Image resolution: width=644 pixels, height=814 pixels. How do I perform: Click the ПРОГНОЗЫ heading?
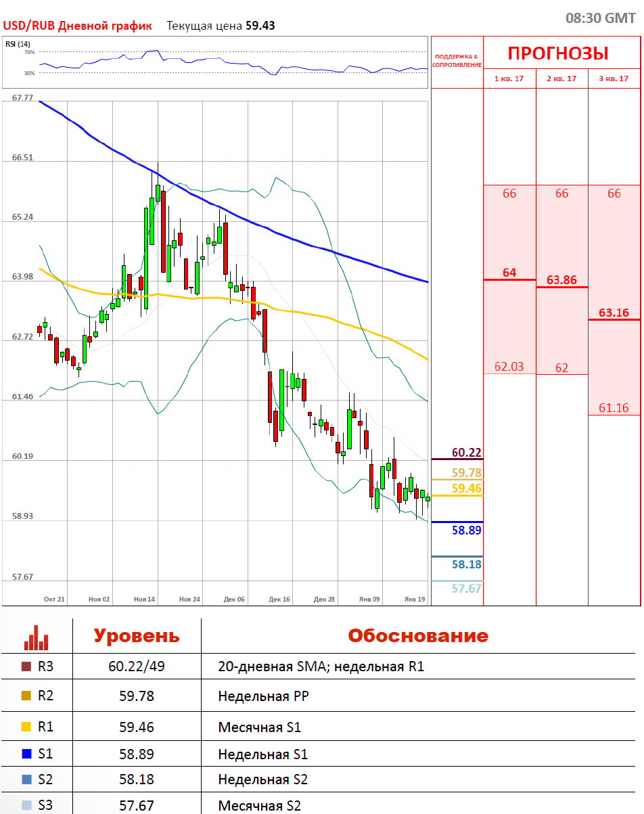coord(558,53)
